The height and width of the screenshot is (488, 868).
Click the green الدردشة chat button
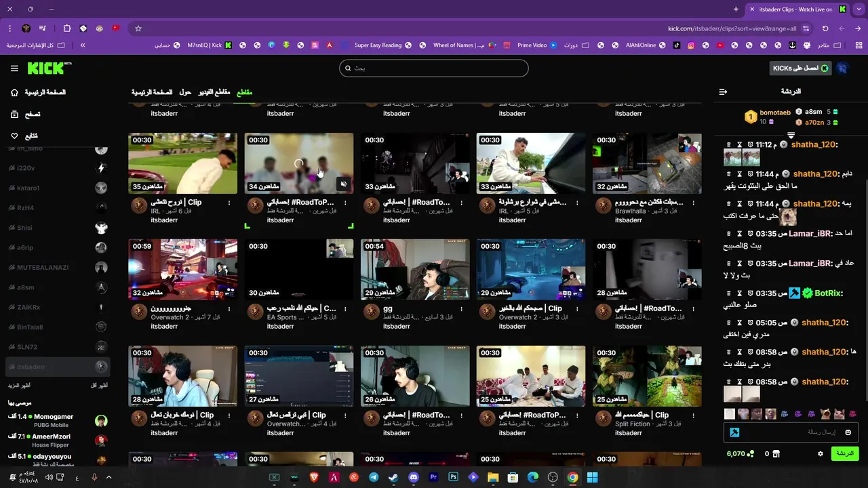[845, 453]
